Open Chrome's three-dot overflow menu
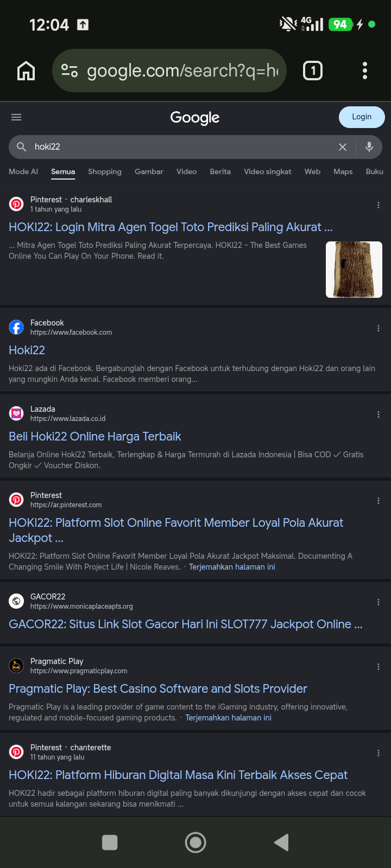 [x=365, y=71]
